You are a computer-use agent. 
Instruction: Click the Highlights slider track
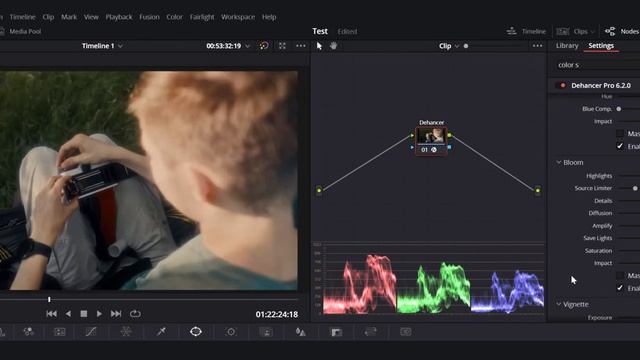pyautogui.click(x=629, y=176)
